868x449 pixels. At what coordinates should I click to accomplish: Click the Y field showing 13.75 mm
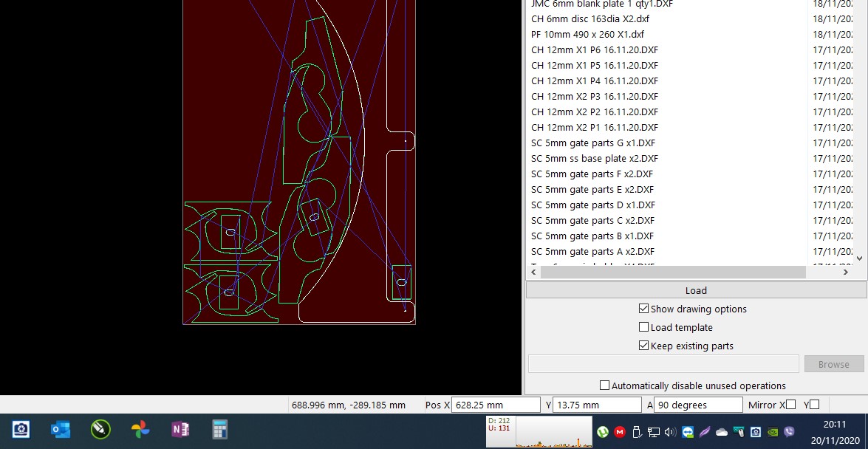tap(598, 405)
